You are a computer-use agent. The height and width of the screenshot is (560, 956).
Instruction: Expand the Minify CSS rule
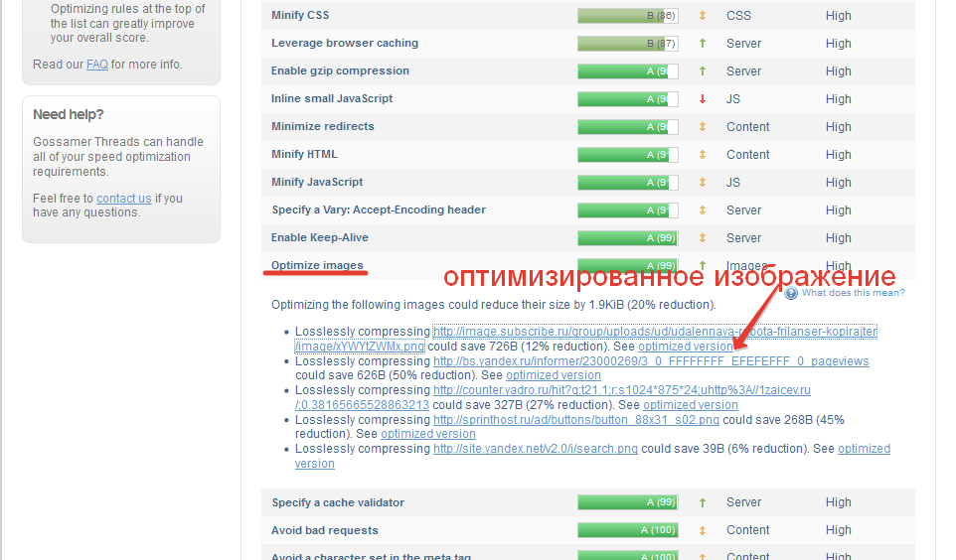pos(300,16)
